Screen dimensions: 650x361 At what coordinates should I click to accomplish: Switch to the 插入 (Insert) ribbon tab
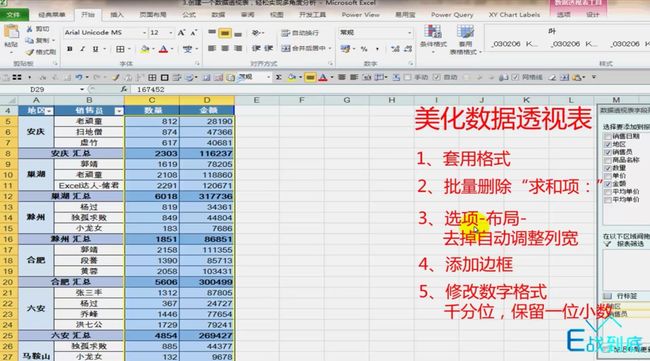click(116, 15)
